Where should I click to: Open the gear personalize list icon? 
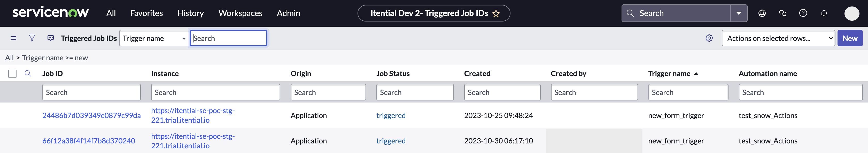(x=709, y=38)
